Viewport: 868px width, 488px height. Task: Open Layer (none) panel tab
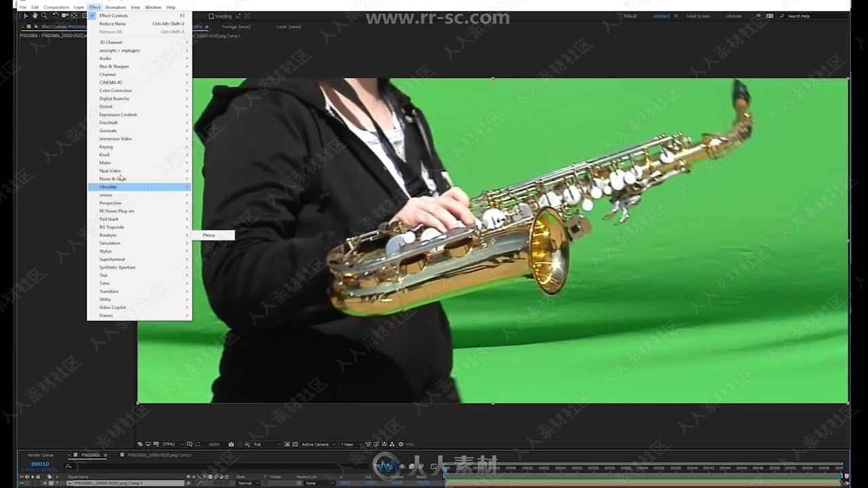(288, 26)
